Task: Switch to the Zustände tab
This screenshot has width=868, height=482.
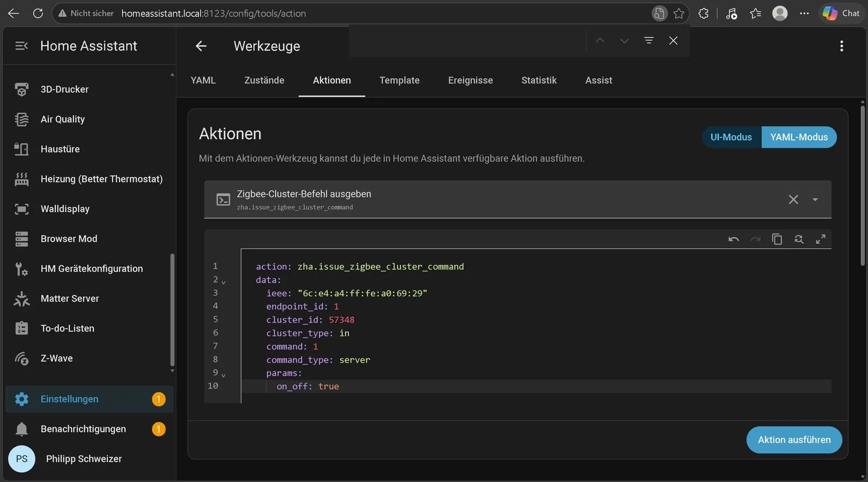Action: [x=264, y=80]
